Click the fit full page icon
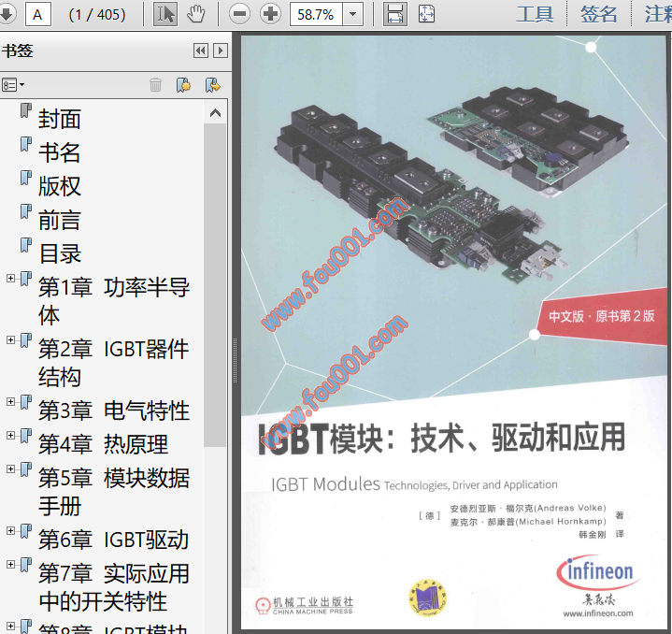This screenshot has height=634, width=672. (x=426, y=15)
